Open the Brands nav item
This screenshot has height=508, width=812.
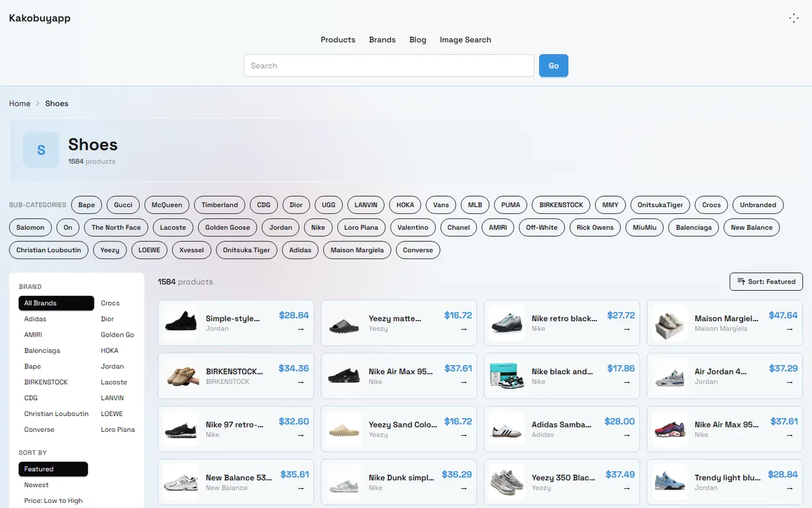point(383,39)
